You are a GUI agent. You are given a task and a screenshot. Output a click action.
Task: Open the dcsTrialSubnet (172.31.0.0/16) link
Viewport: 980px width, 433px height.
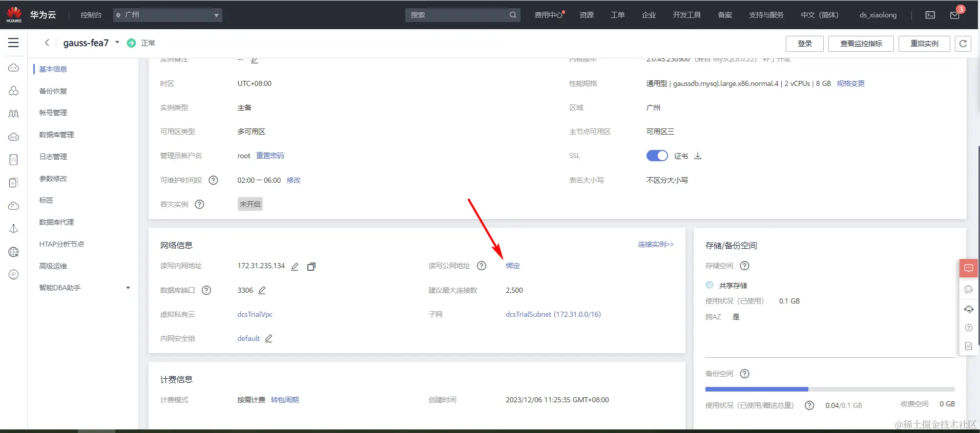click(553, 314)
